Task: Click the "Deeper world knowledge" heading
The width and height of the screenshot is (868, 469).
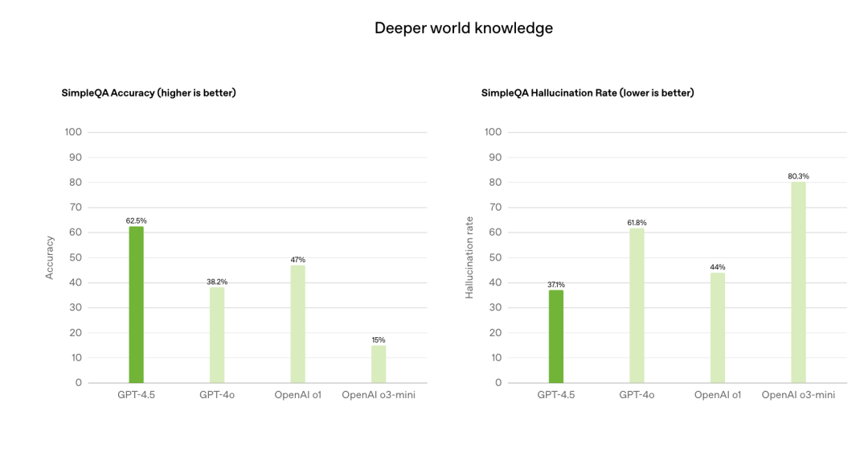Action: pyautogui.click(x=464, y=28)
